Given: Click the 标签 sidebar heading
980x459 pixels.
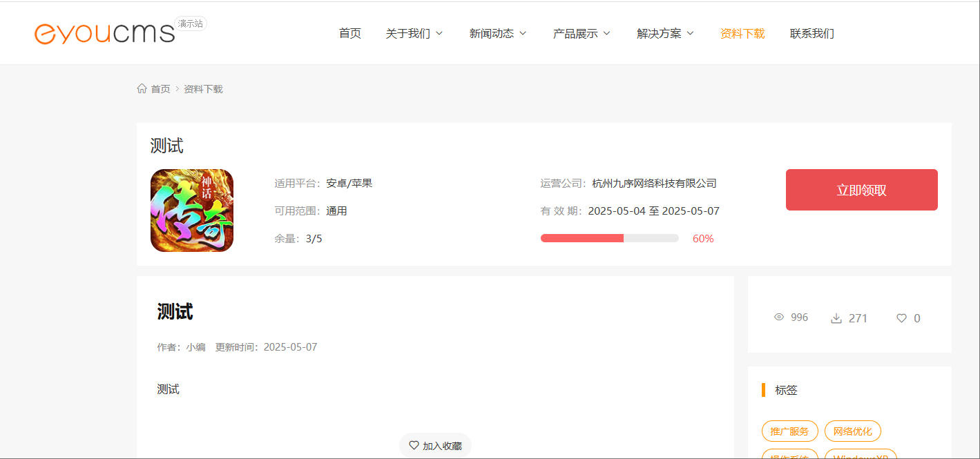Looking at the screenshot, I should coord(787,390).
